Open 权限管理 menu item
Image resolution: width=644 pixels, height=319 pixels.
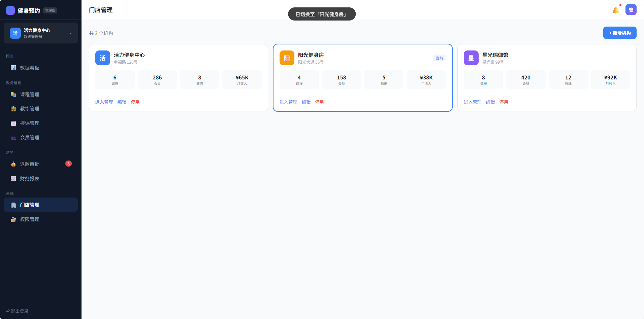pos(41,219)
